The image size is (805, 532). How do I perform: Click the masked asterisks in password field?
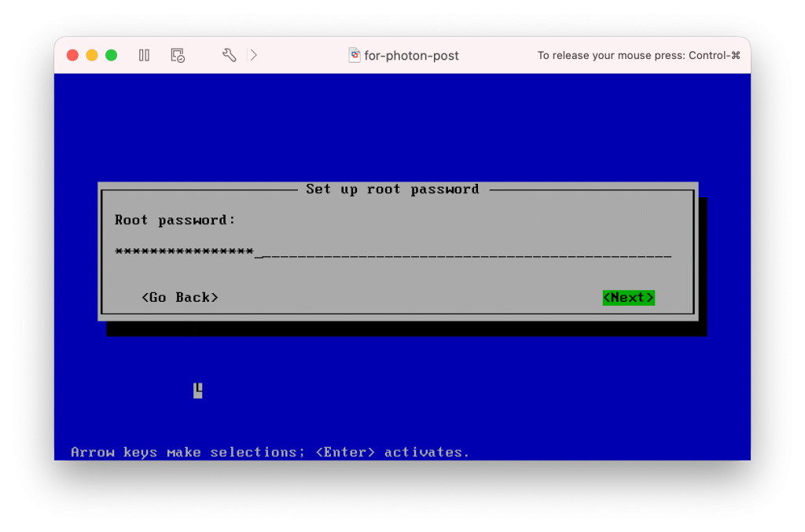(184, 251)
